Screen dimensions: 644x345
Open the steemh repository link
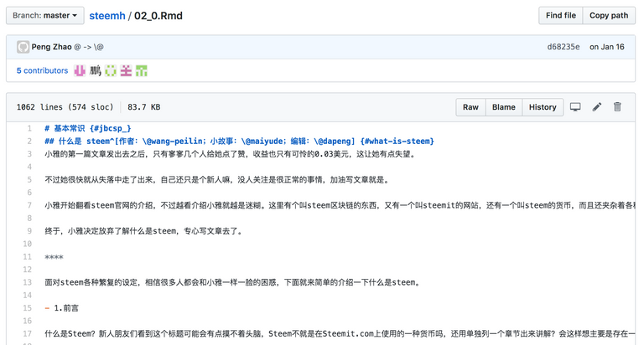click(x=107, y=16)
